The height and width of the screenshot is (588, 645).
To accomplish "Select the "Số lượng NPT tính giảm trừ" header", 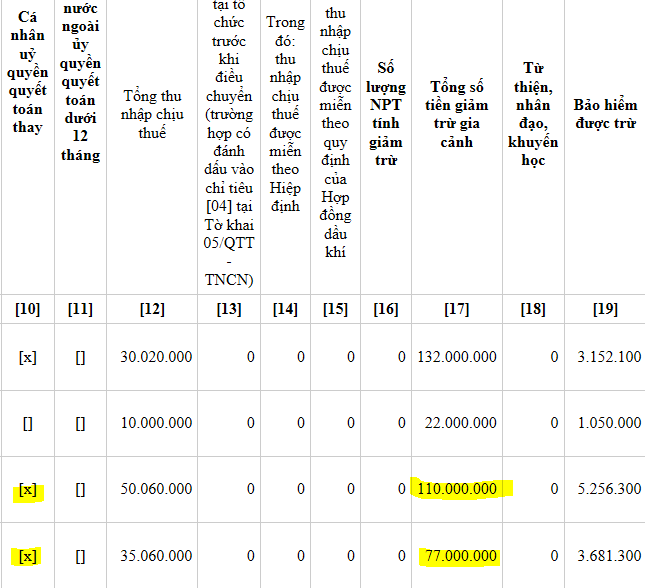I will tap(386, 114).
